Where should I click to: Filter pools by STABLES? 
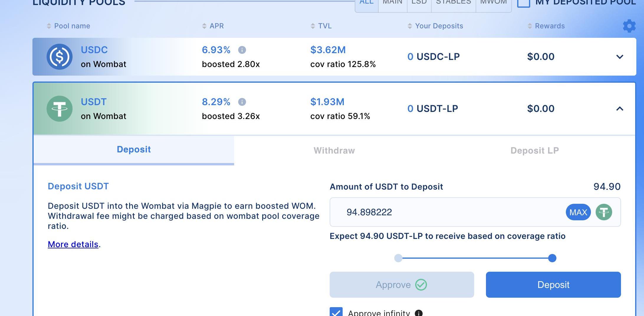tap(453, 3)
